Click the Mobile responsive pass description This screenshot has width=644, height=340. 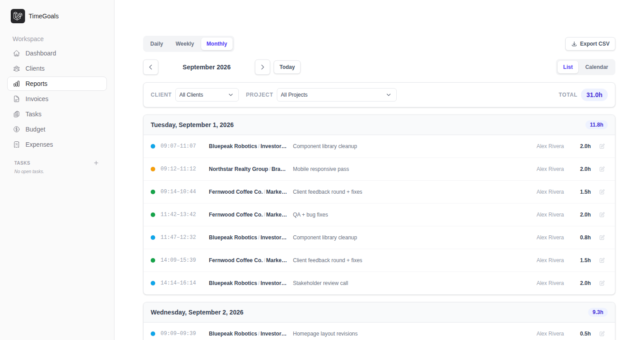click(321, 169)
